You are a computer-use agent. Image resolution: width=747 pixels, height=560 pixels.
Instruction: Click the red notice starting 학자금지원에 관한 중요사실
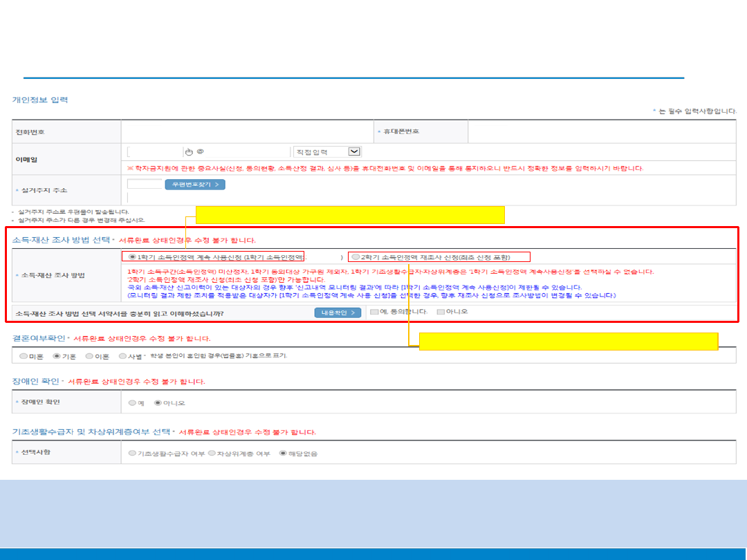(x=385, y=168)
